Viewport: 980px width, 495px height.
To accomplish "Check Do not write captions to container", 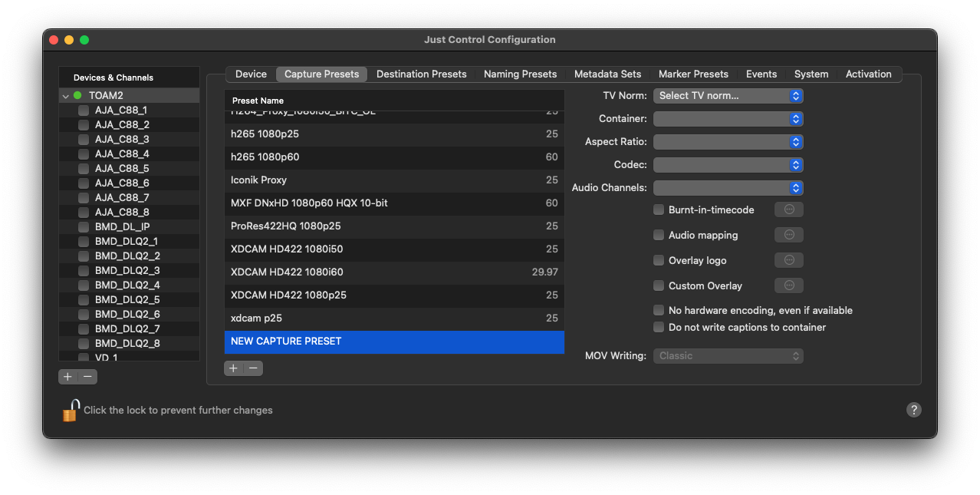I will [659, 327].
